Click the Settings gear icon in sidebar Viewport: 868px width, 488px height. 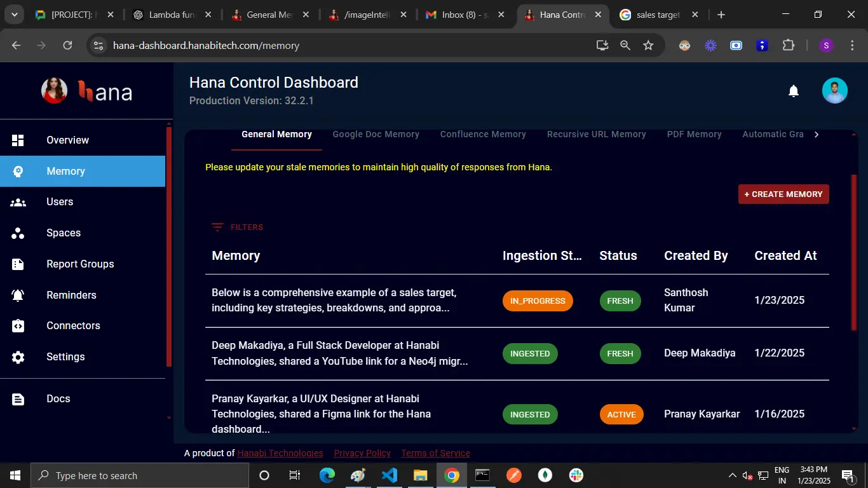click(x=18, y=357)
